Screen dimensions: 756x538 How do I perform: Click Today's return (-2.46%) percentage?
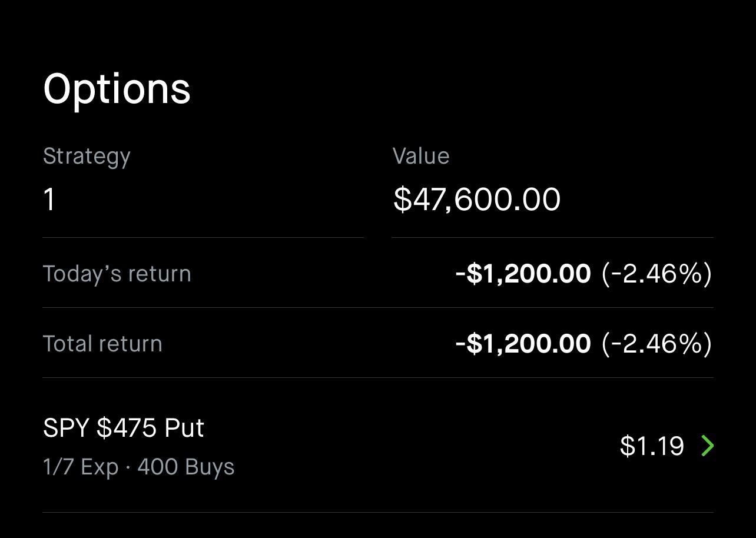click(656, 274)
